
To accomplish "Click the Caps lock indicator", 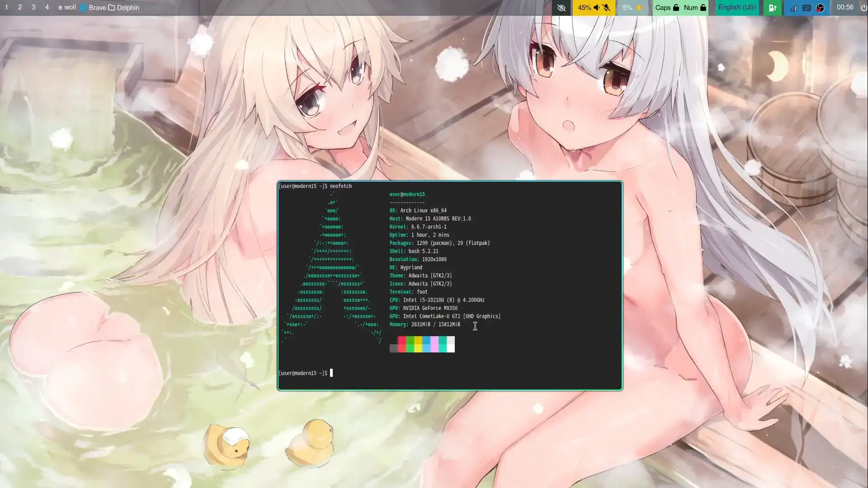I will coord(667,7).
